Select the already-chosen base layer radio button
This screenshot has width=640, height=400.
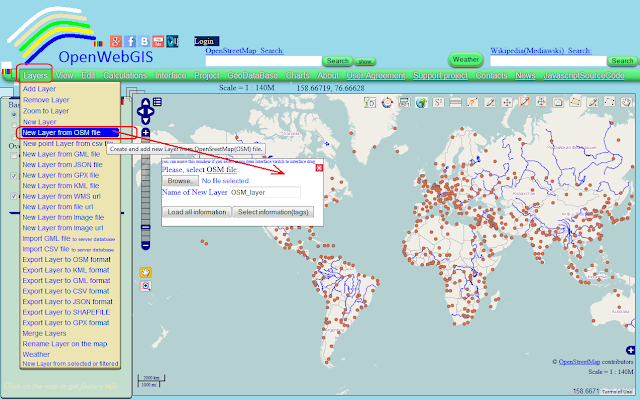(15, 115)
